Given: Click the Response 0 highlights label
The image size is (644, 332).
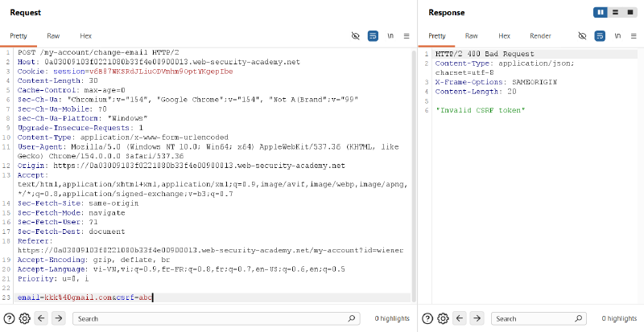Looking at the screenshot, I should tap(619, 318).
